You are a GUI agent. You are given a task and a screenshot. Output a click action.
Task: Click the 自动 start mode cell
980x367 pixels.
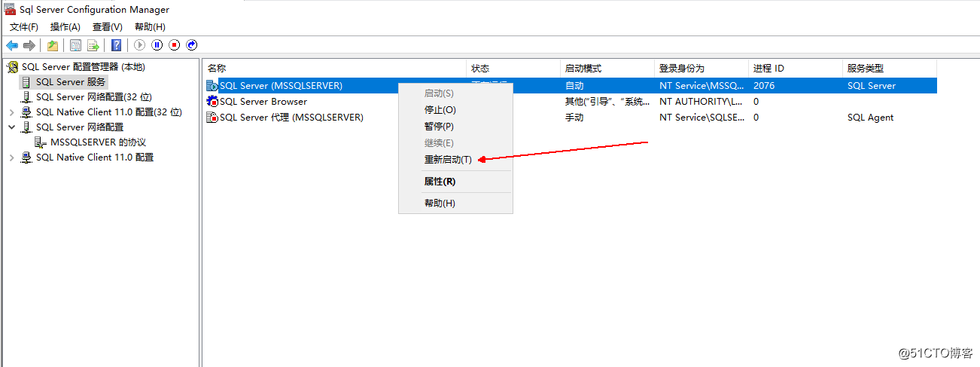(574, 86)
